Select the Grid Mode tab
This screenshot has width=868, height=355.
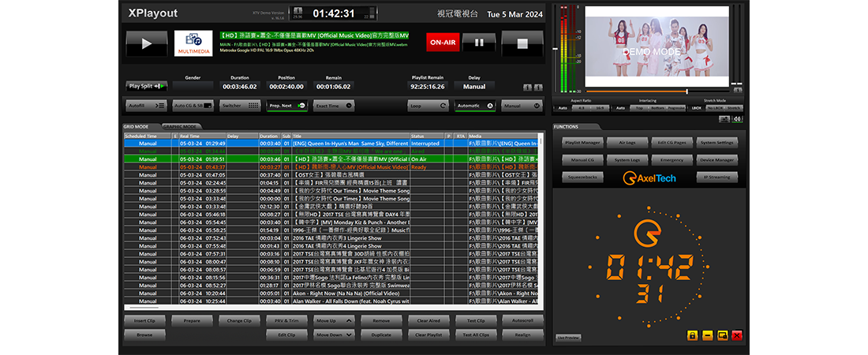tap(138, 127)
